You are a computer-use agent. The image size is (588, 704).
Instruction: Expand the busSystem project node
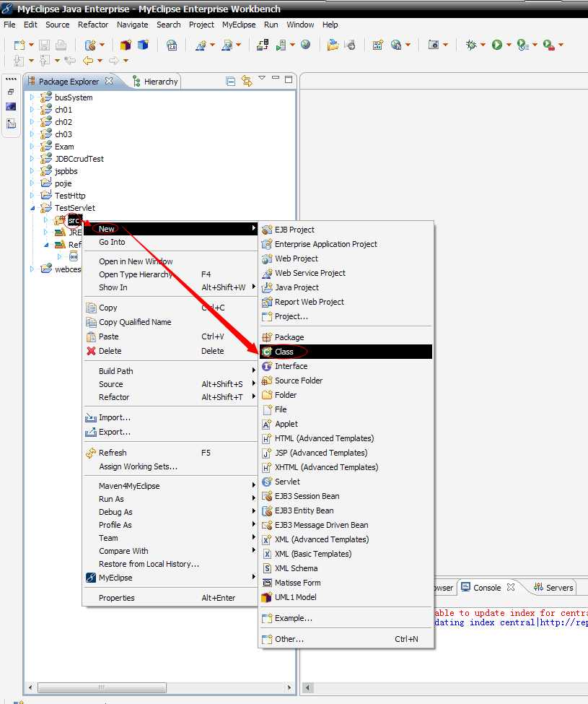(x=32, y=97)
